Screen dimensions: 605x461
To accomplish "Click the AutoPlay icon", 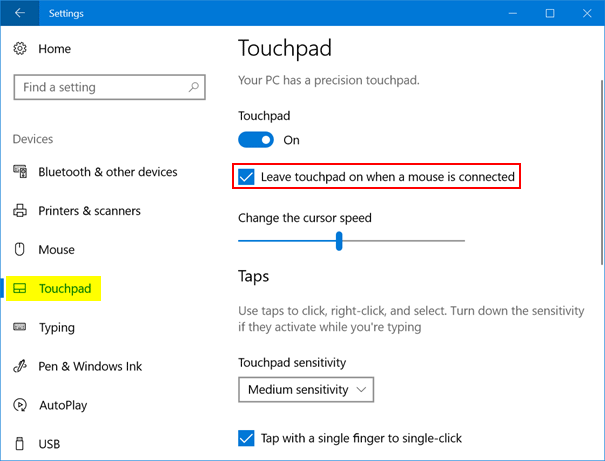I will point(20,406).
